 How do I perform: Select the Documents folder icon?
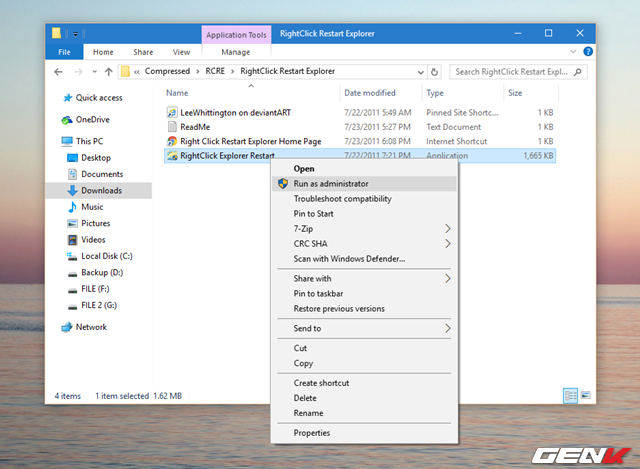(x=72, y=174)
